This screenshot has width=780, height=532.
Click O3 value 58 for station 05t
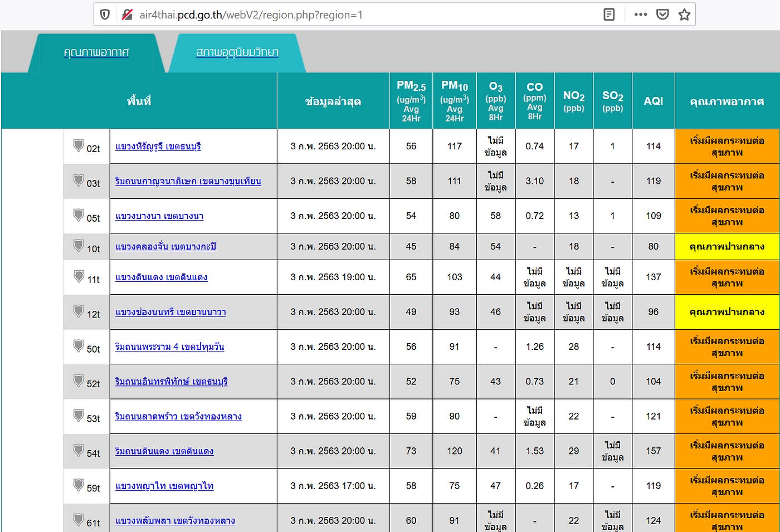496,216
